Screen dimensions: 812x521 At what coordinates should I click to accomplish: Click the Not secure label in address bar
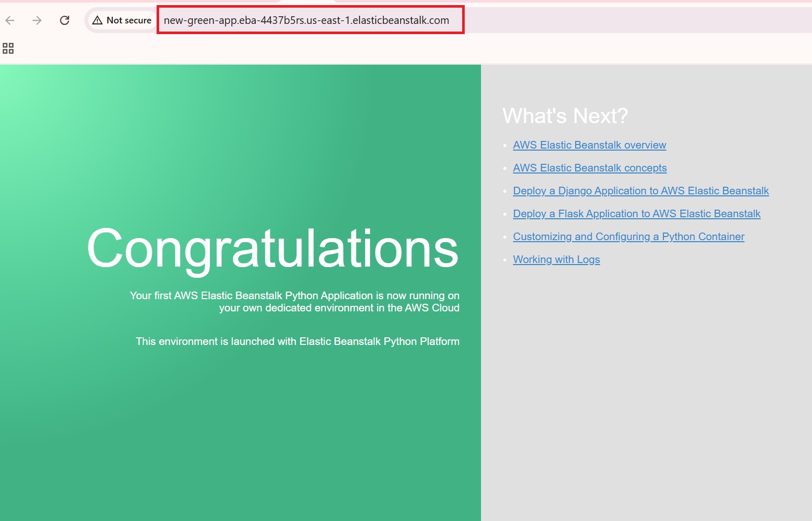coord(129,20)
